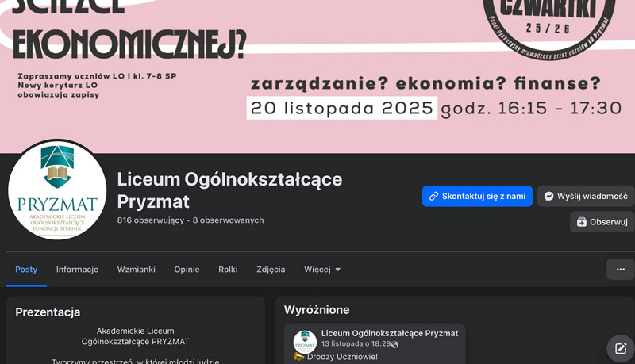
Task: View the Zdjęcia tab
Action: pos(271,270)
